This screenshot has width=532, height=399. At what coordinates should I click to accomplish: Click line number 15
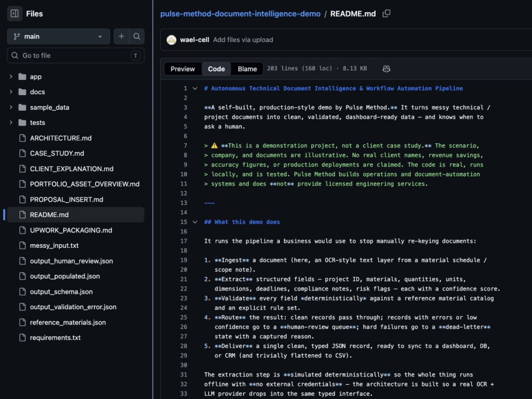pos(184,222)
